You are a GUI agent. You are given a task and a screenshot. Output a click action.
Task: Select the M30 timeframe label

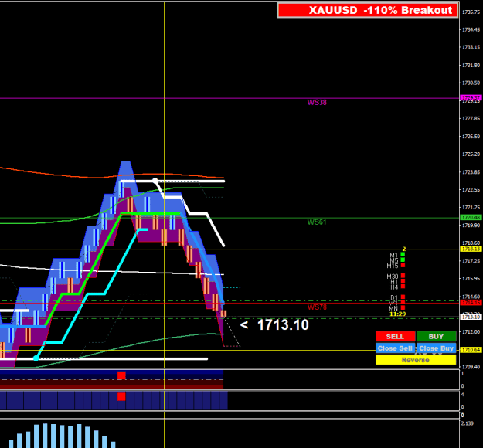393,277
